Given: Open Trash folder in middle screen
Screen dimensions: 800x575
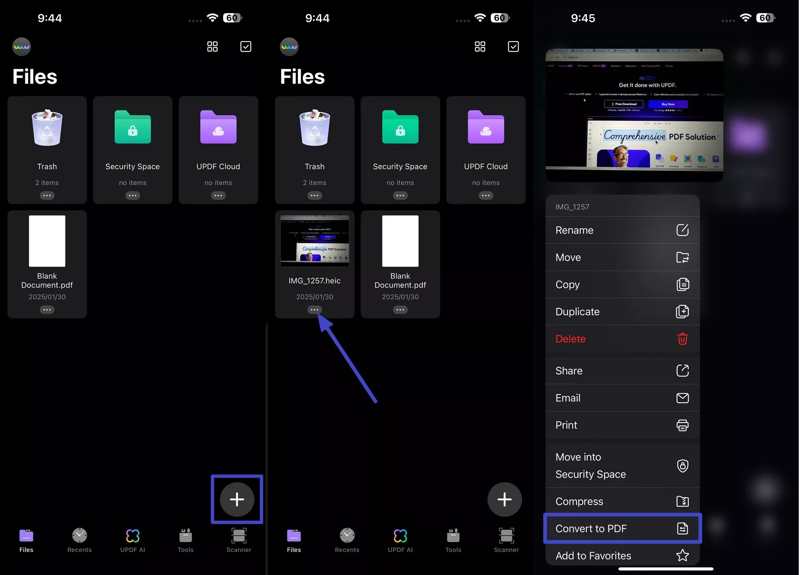Looking at the screenshot, I should point(315,149).
